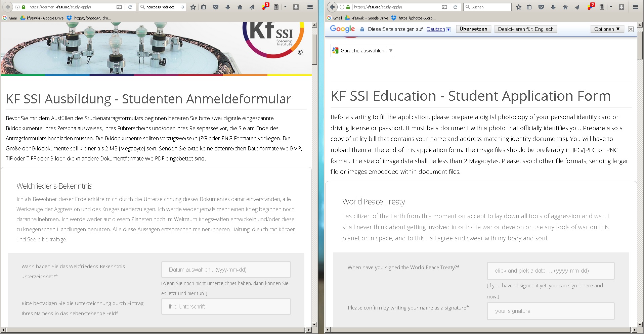Expand clipboard extension dropdown arrow, right window

pyautogui.click(x=611, y=7)
